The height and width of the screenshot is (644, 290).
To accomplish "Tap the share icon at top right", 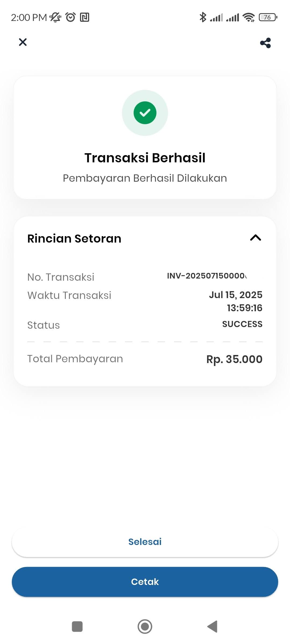I will 265,43.
